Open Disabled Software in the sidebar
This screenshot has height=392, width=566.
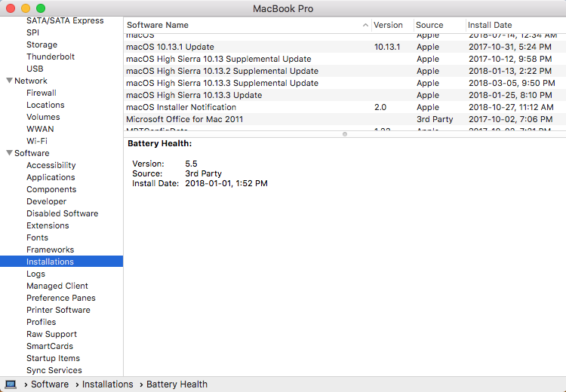tap(62, 213)
